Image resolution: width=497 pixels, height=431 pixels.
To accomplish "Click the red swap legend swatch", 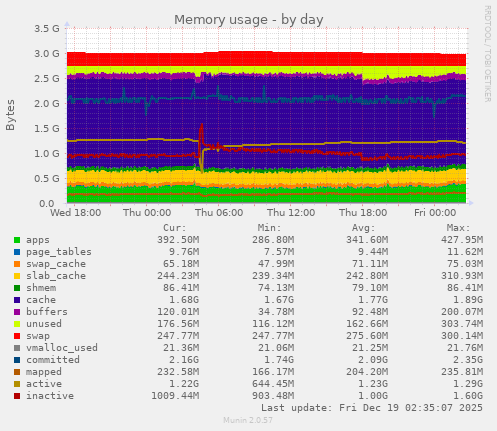I will click(x=17, y=336).
